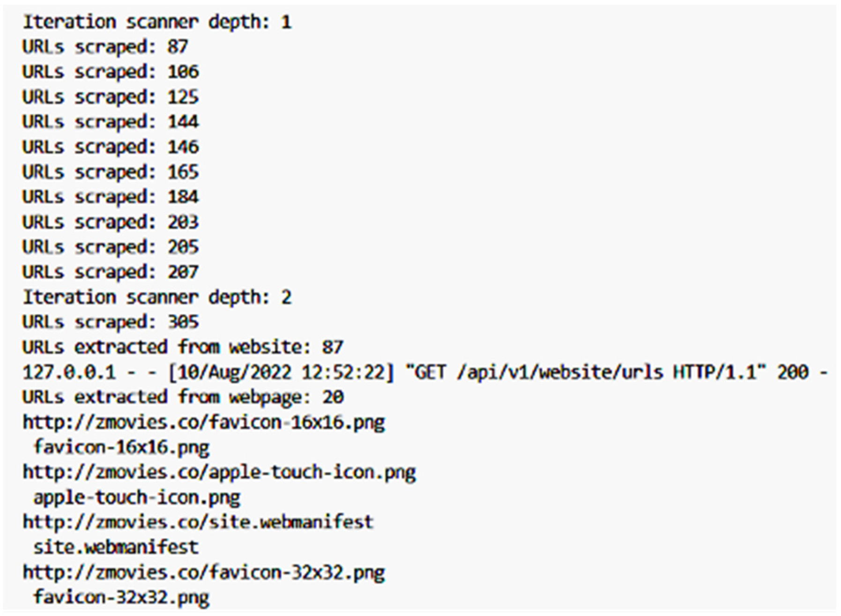Click the "URLs scraped: 207" output line

click(111, 272)
